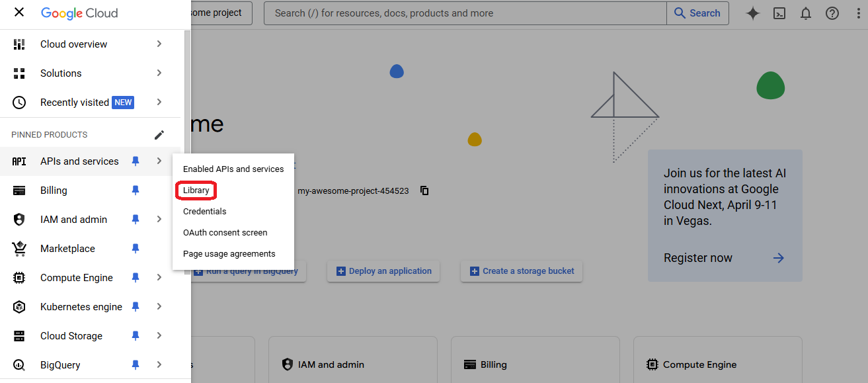Click the edit pinned products pencil
The width and height of the screenshot is (868, 383).
tap(159, 135)
